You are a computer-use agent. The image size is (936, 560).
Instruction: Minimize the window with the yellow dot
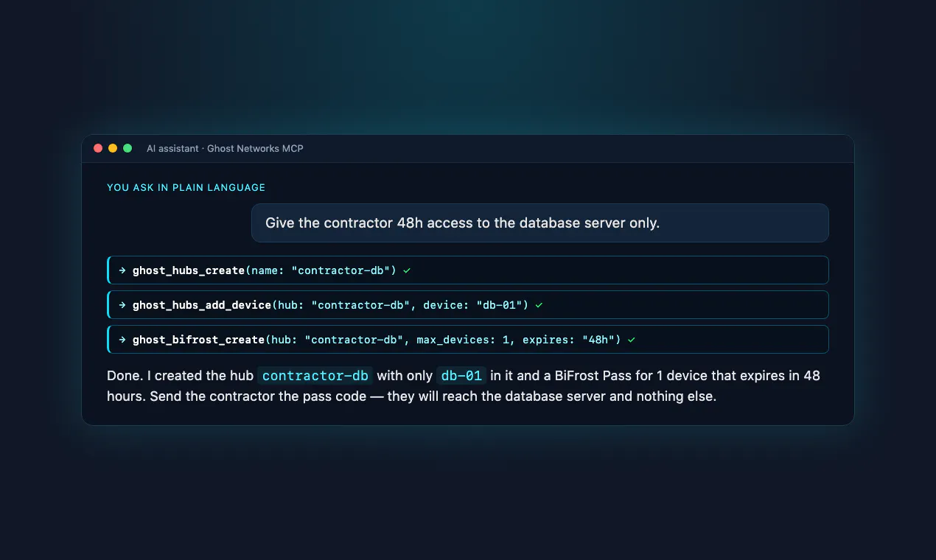[x=113, y=148]
